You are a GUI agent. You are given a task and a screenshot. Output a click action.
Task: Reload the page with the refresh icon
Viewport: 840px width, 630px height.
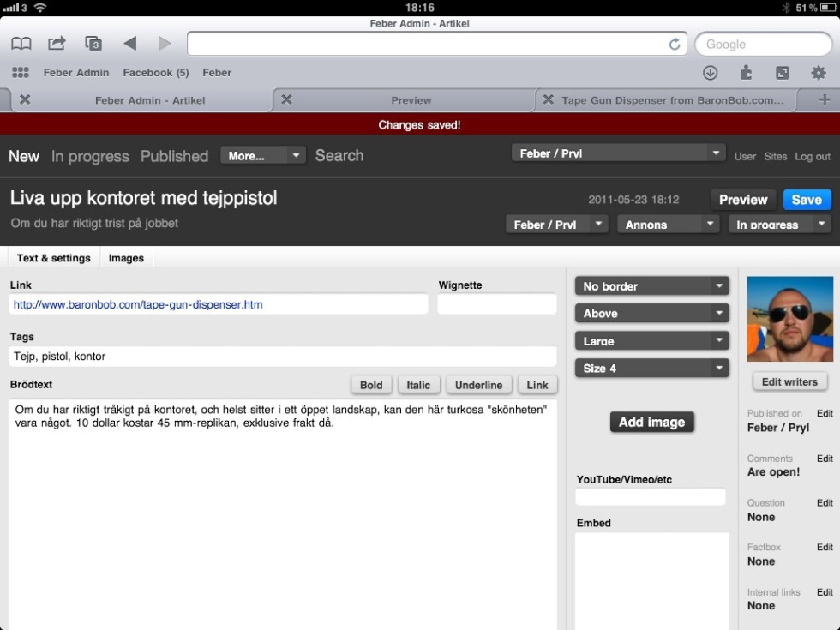(675, 45)
